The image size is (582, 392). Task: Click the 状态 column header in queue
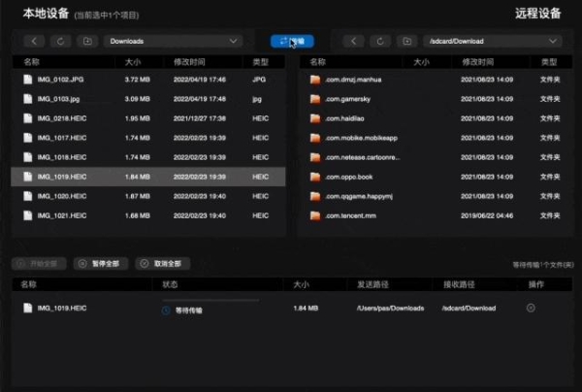170,284
